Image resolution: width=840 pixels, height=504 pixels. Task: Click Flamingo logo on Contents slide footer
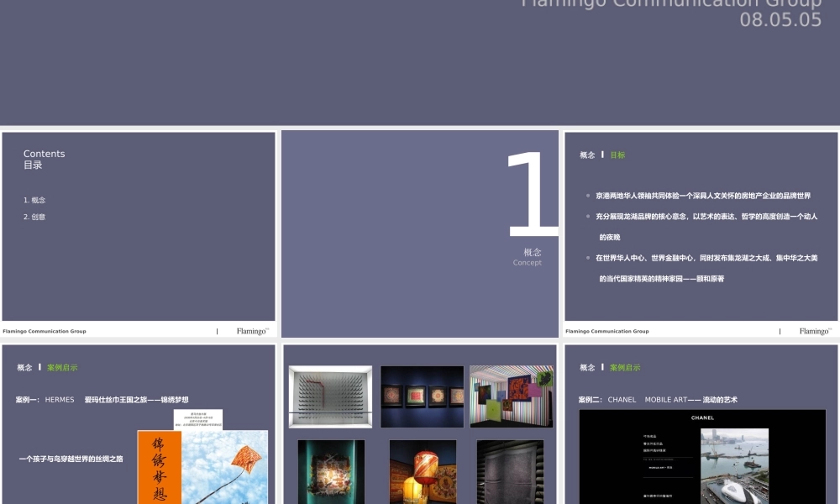tap(252, 331)
